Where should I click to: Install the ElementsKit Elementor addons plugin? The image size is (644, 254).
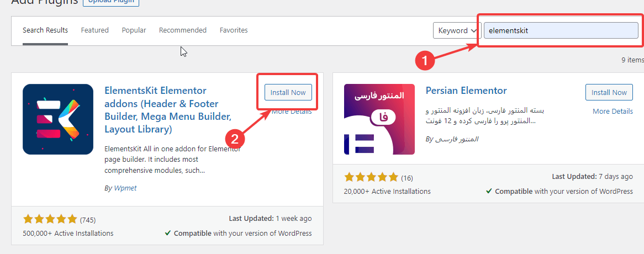pos(288,92)
